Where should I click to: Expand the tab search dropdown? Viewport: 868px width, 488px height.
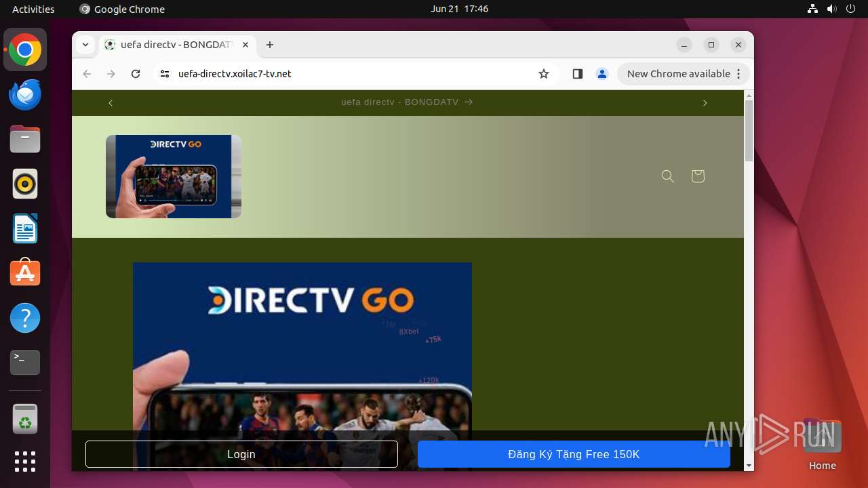point(85,45)
